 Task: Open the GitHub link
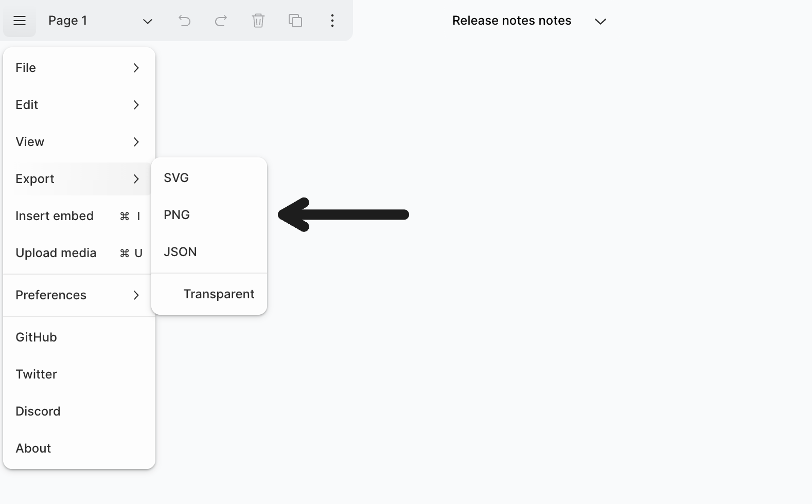coord(37,337)
